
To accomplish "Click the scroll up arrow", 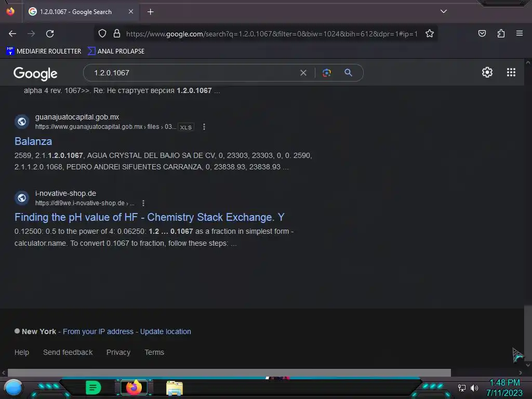I will coord(528,62).
